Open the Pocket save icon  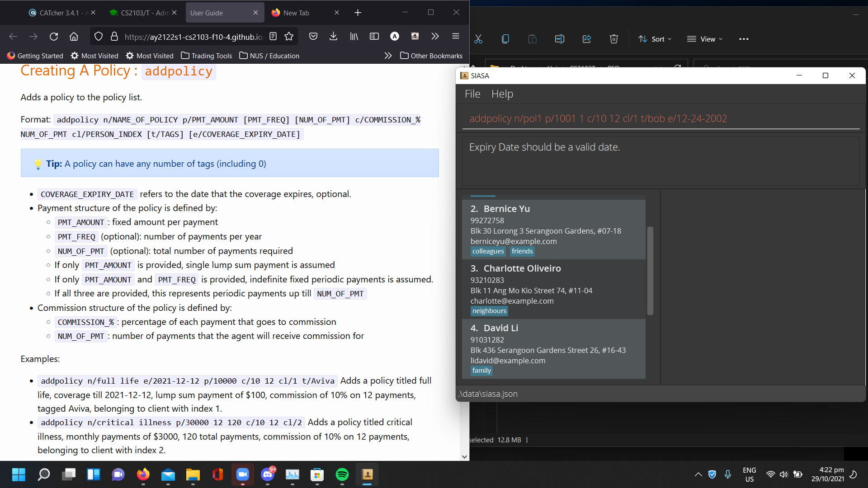[313, 37]
